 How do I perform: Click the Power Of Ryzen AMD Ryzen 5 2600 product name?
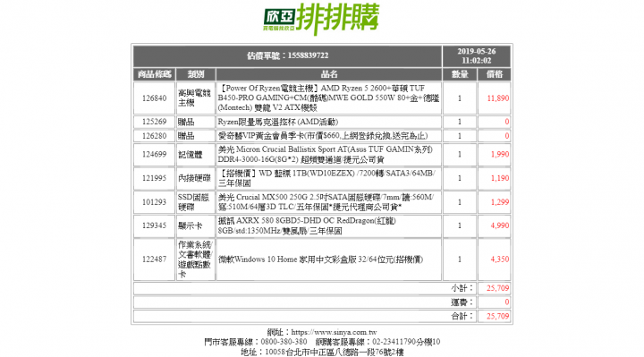tap(328, 98)
